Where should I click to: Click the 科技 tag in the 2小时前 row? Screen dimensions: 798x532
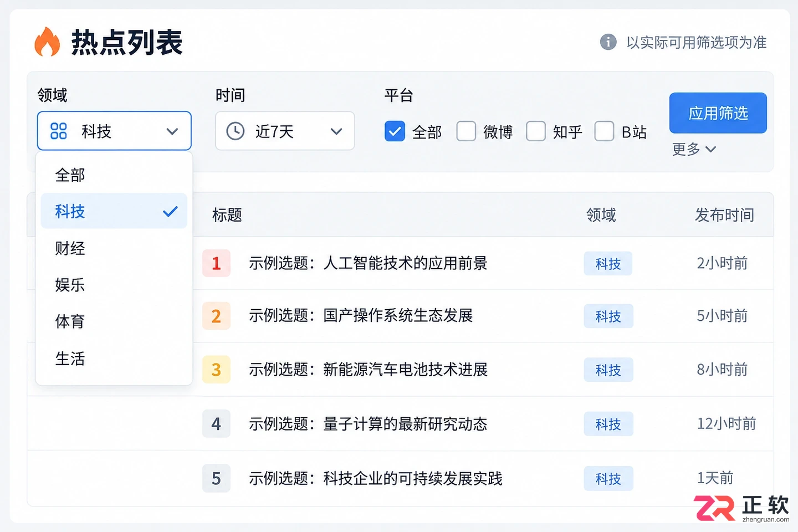pos(608,264)
